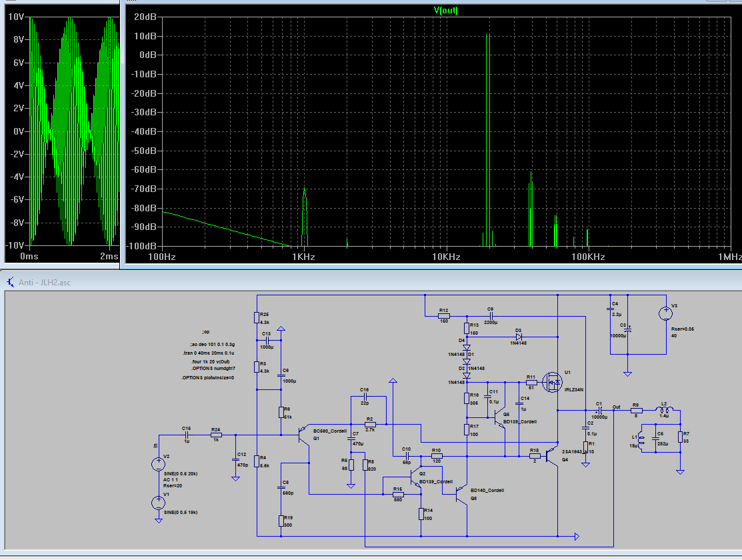
Task: Click the ';op' comment text
Action: click(205, 332)
